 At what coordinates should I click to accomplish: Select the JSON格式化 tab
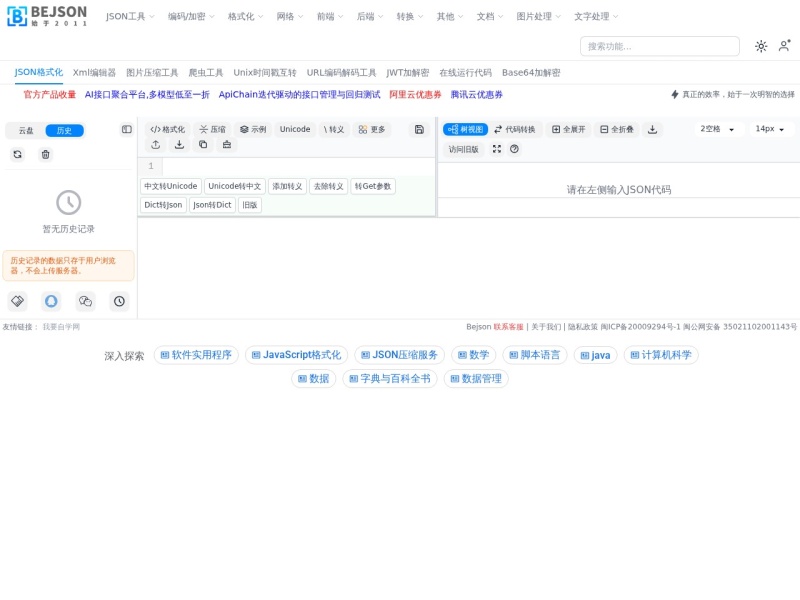point(39,72)
